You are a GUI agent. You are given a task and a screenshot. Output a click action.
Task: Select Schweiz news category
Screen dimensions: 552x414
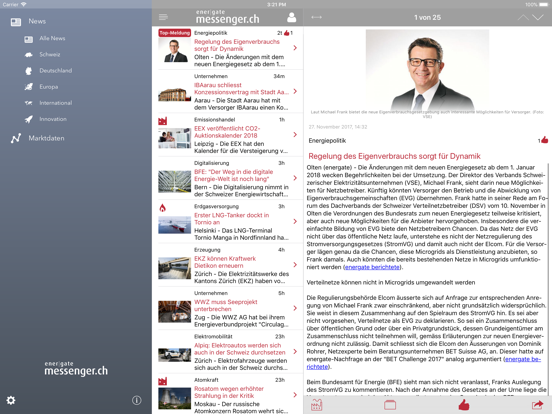50,55
